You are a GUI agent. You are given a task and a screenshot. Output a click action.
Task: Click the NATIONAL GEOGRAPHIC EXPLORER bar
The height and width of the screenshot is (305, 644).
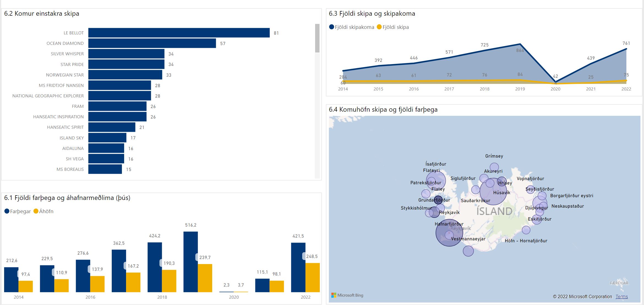click(x=120, y=96)
